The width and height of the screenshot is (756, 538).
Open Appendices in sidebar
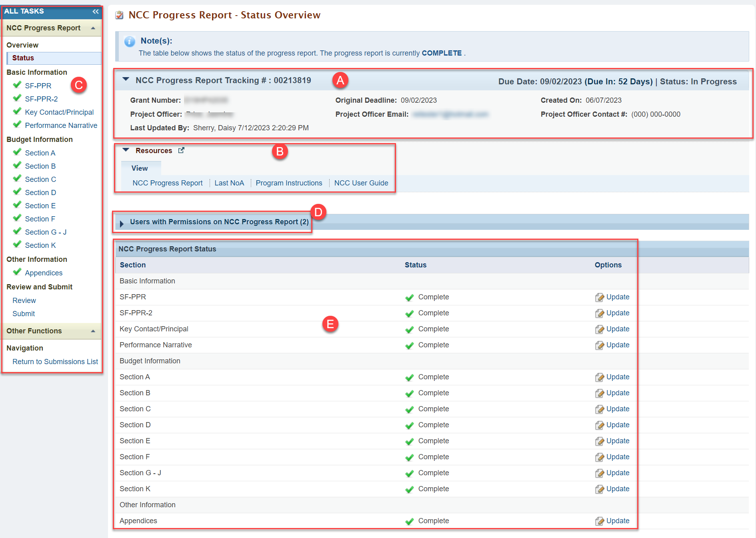click(44, 273)
